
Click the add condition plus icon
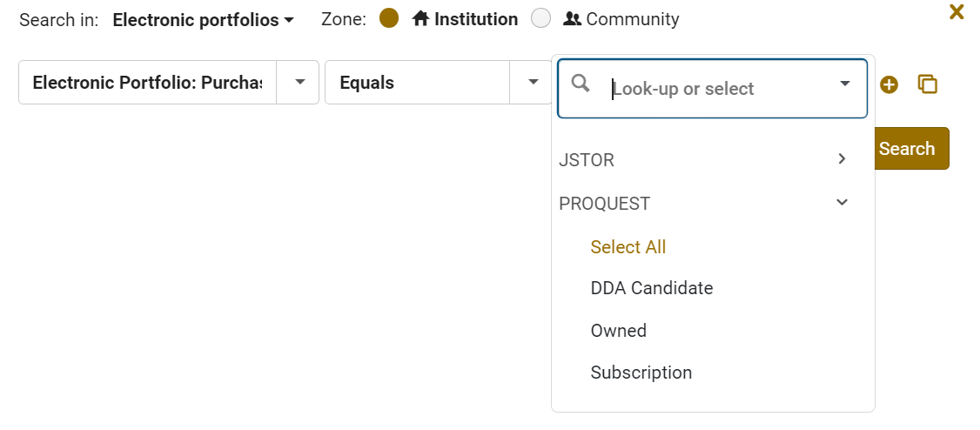[889, 84]
